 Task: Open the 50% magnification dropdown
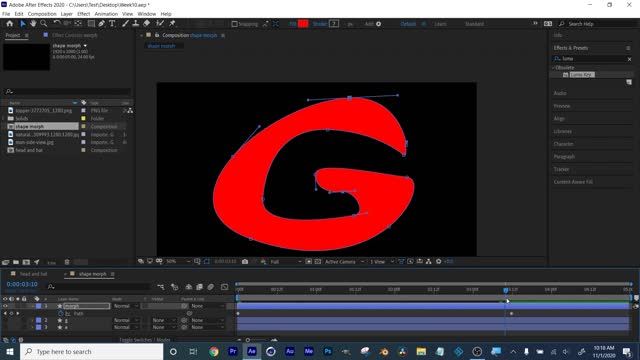(178, 261)
